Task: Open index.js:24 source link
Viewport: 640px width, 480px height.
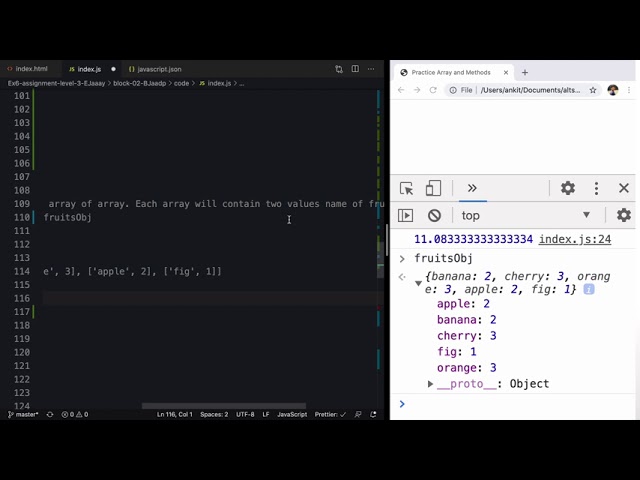Action: click(575, 239)
